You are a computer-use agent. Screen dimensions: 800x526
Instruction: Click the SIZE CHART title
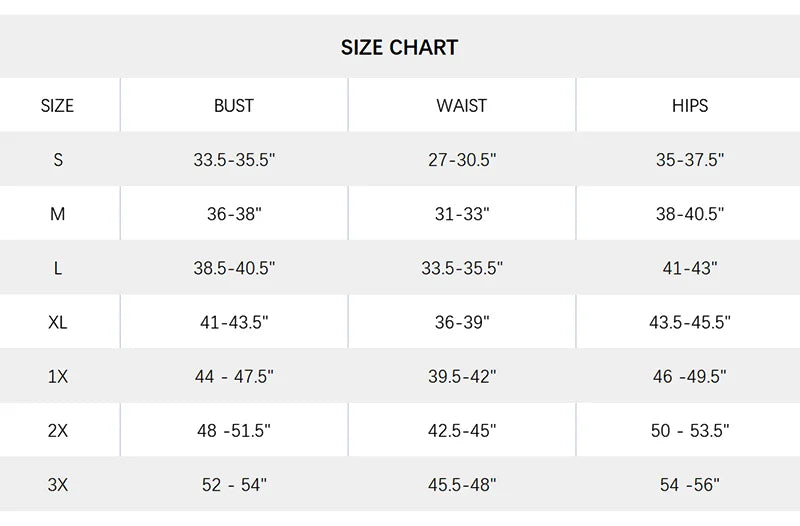point(399,47)
